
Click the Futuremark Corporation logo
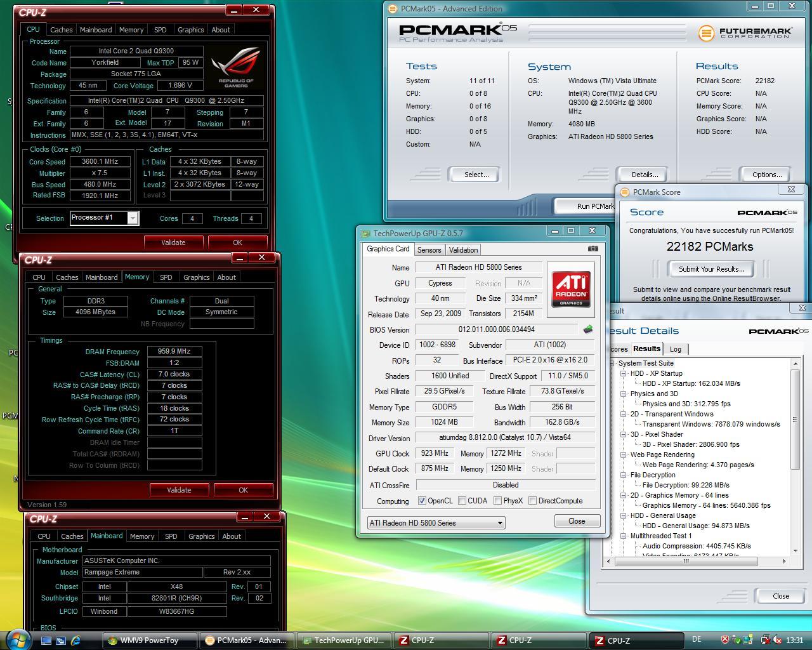click(745, 32)
